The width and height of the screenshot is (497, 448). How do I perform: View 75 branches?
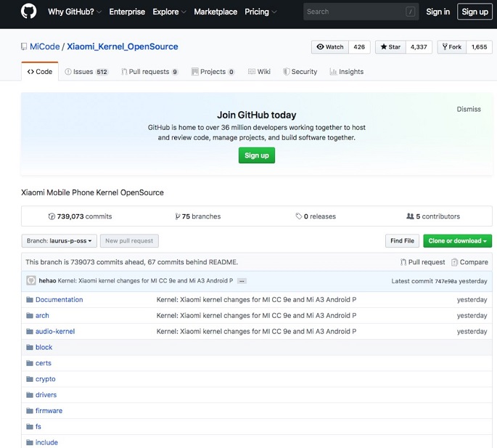(x=198, y=216)
